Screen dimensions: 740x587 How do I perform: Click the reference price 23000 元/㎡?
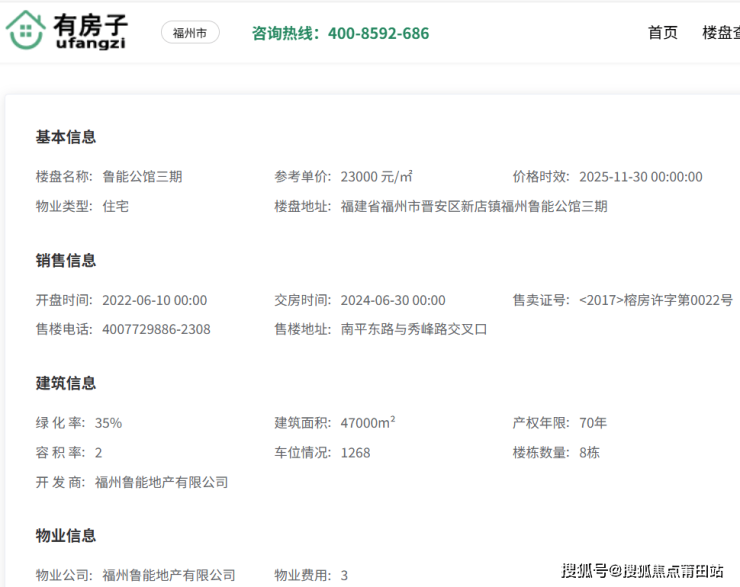377,177
